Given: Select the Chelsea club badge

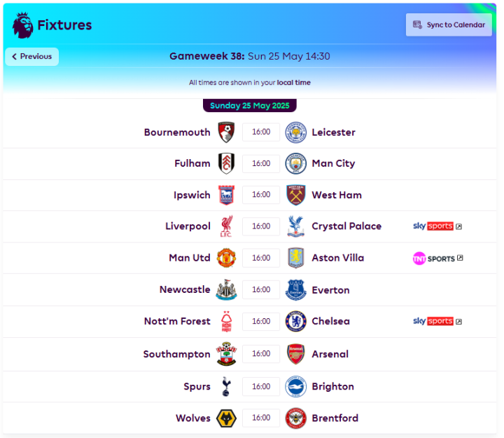Looking at the screenshot, I should [295, 321].
